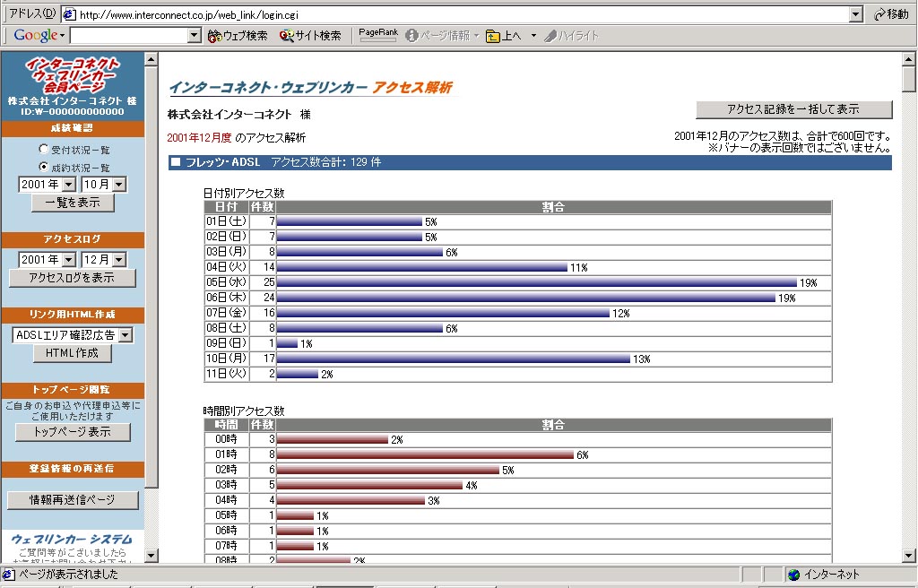Open the 12月 month dropdown

point(119,259)
